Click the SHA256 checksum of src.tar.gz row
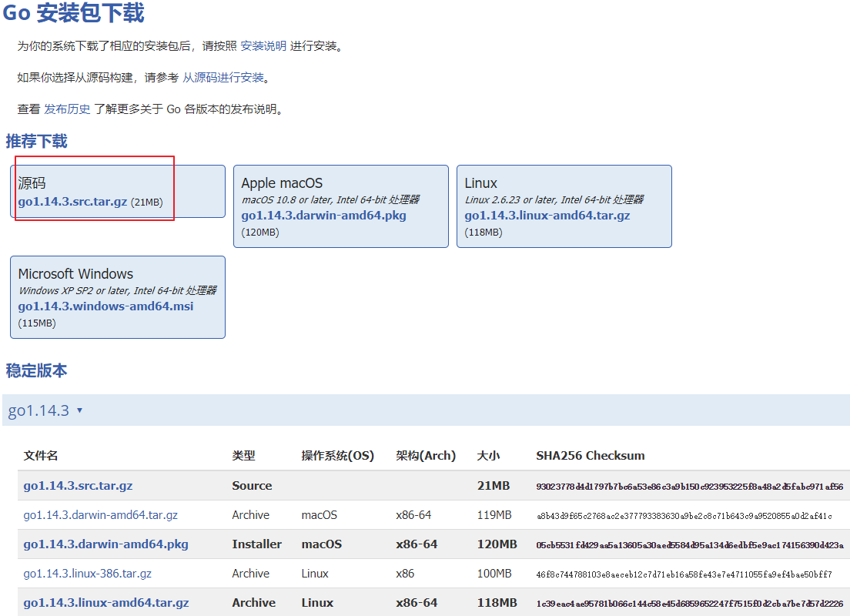Screen dimensions: 850x616 689,487
